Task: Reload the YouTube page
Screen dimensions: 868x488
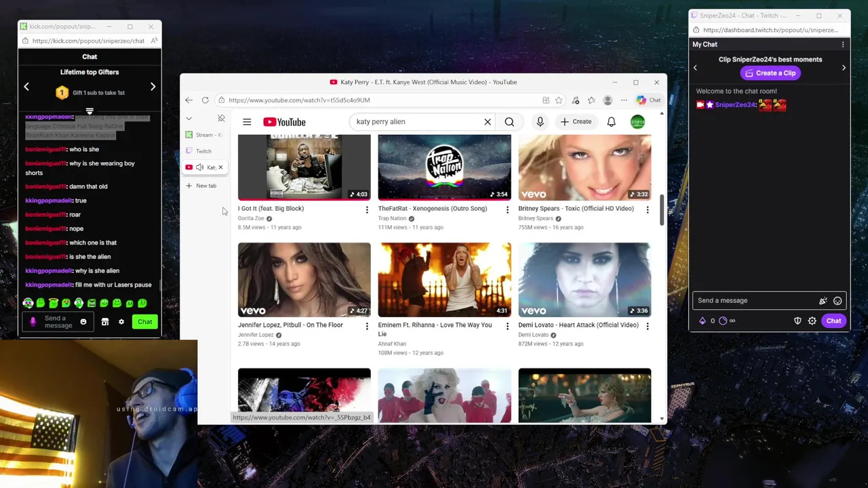Action: pyautogui.click(x=205, y=100)
